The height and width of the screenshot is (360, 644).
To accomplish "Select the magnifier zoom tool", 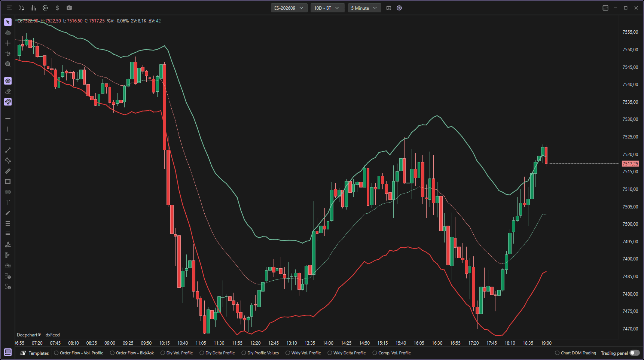I will point(8,64).
